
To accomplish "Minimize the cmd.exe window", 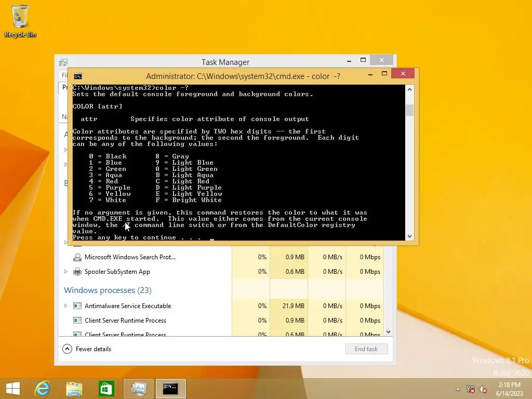I will point(370,74).
